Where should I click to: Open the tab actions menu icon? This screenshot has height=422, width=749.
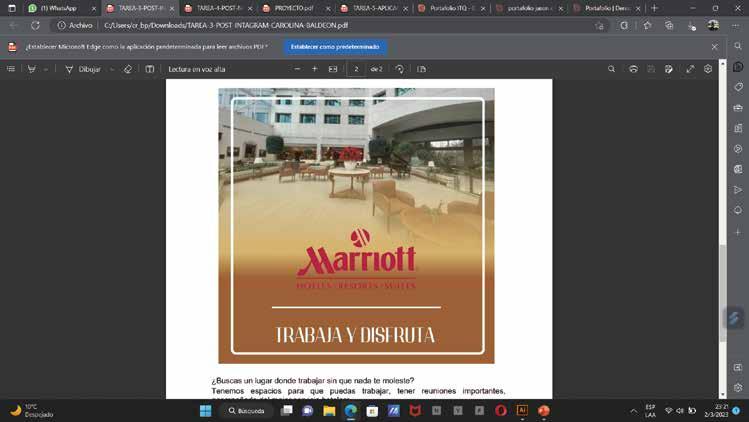tap(11, 8)
